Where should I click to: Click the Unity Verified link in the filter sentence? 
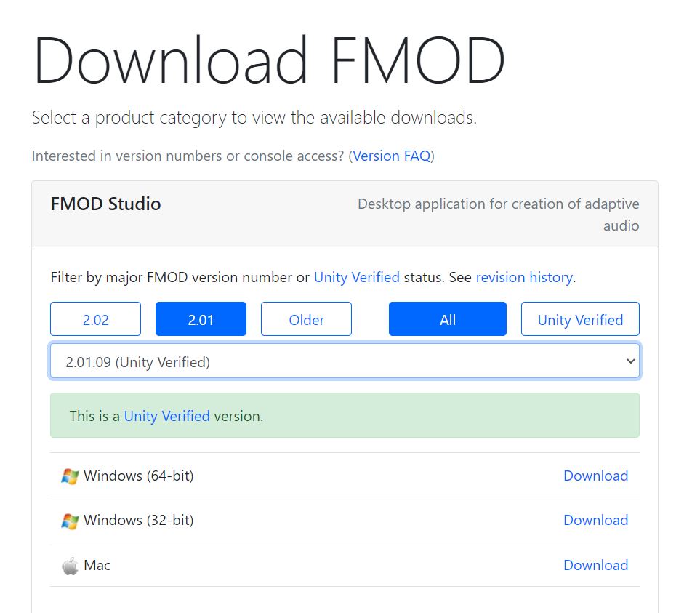click(x=356, y=277)
